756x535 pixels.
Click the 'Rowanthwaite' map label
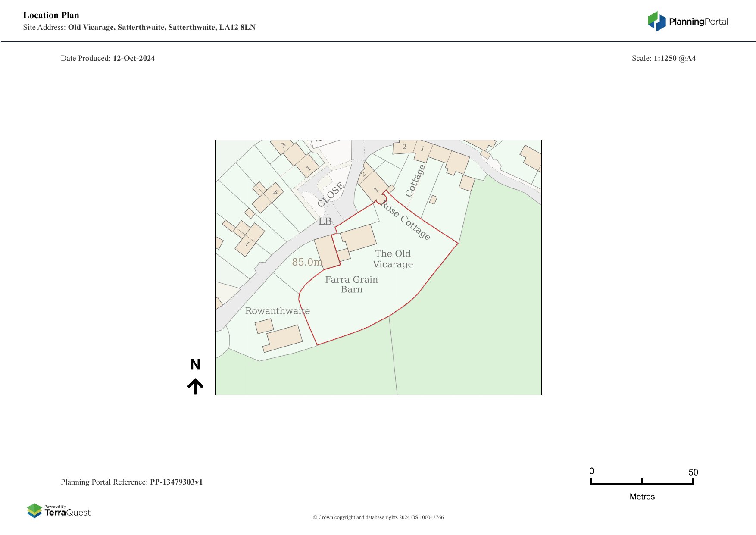277,311
